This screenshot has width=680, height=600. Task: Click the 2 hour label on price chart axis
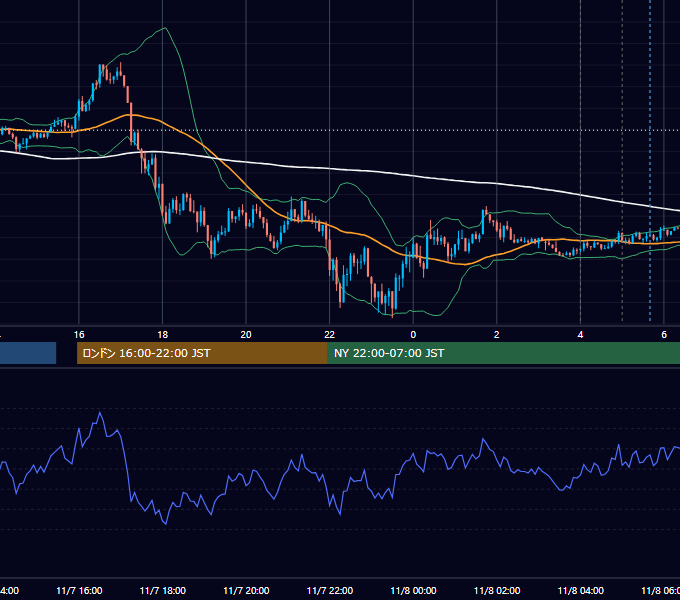click(497, 335)
